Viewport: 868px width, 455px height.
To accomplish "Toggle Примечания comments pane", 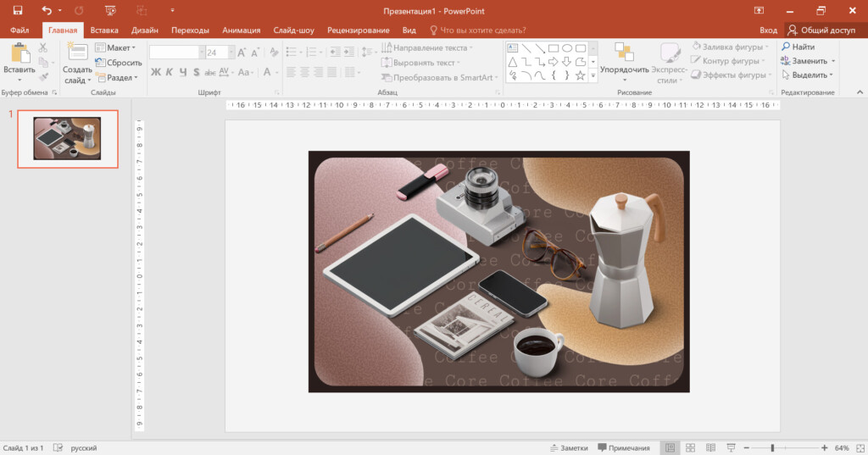I will click(x=624, y=447).
